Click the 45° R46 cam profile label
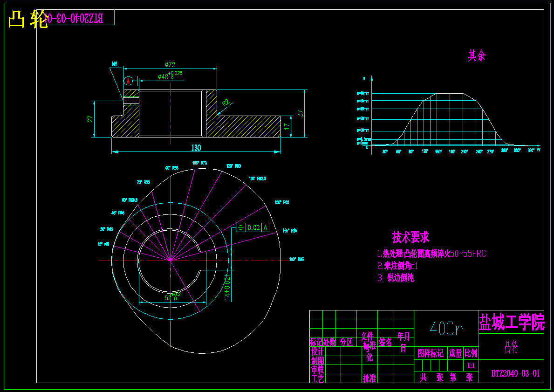The width and height of the screenshot is (554, 392). [x=118, y=213]
